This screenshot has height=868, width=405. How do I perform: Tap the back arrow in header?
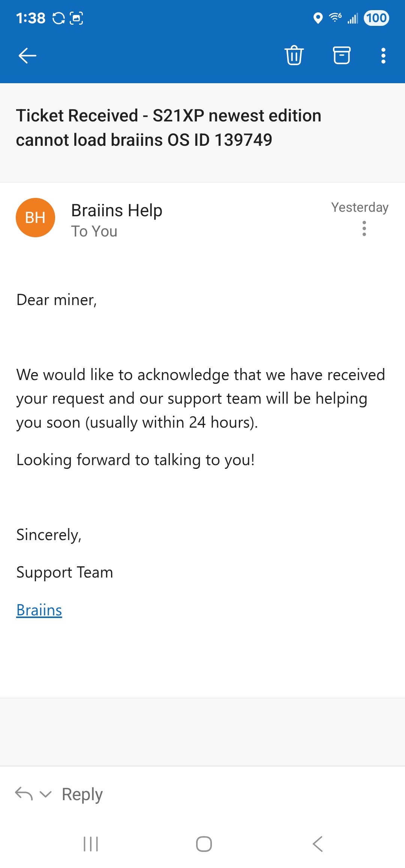click(x=27, y=56)
